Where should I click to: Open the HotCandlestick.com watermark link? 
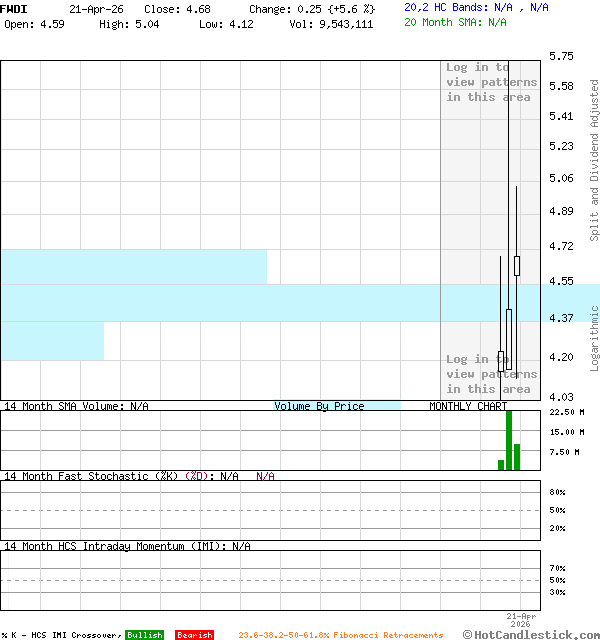[530, 634]
